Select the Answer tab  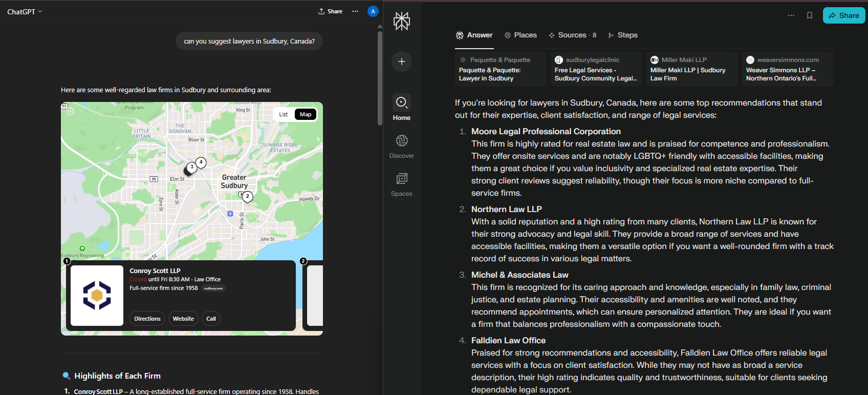point(474,35)
